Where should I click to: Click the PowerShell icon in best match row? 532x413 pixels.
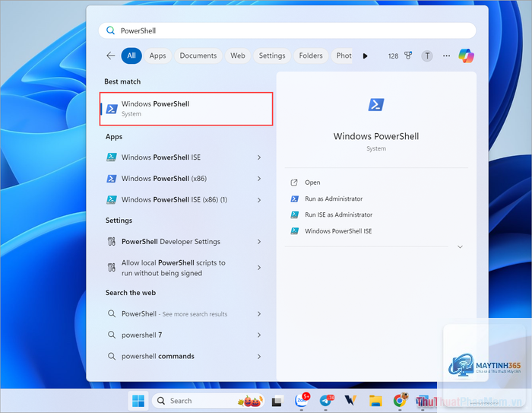click(x=112, y=109)
